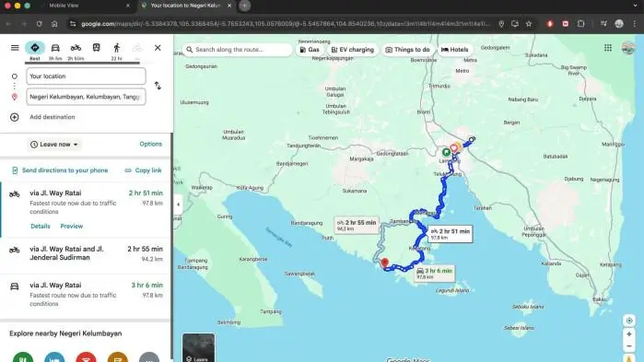Click the Your location starting field

(86, 76)
